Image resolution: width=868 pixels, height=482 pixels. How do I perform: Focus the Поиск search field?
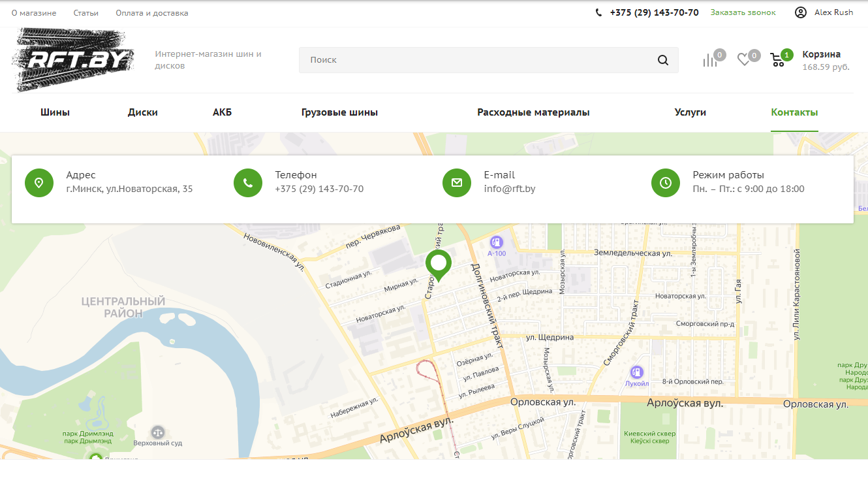(488, 60)
